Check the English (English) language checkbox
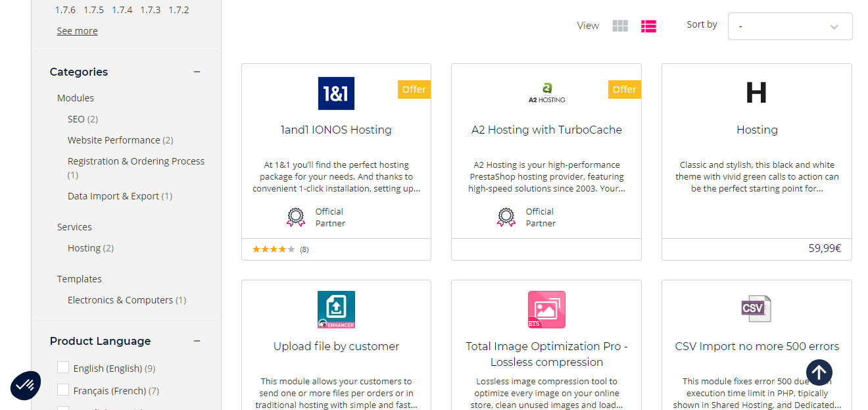868x410 pixels. (x=63, y=367)
